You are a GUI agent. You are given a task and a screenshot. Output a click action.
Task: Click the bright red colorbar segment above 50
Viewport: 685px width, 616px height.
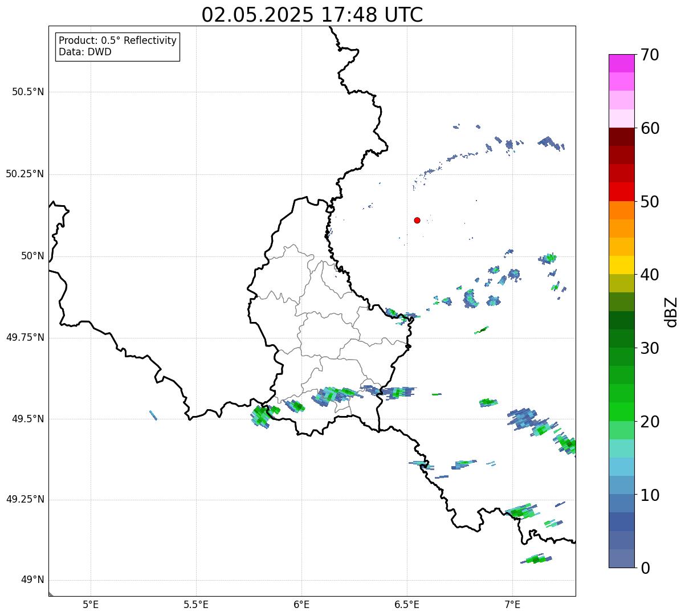[x=621, y=192]
